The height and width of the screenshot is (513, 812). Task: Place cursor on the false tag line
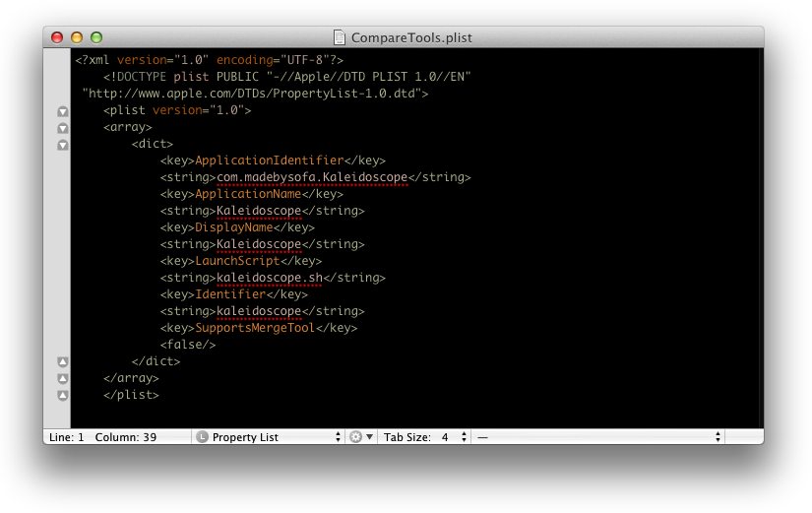coord(188,345)
